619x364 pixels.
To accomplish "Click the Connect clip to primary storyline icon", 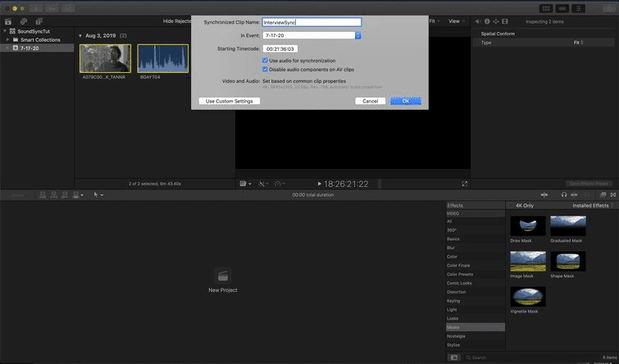I will pyautogui.click(x=43, y=194).
